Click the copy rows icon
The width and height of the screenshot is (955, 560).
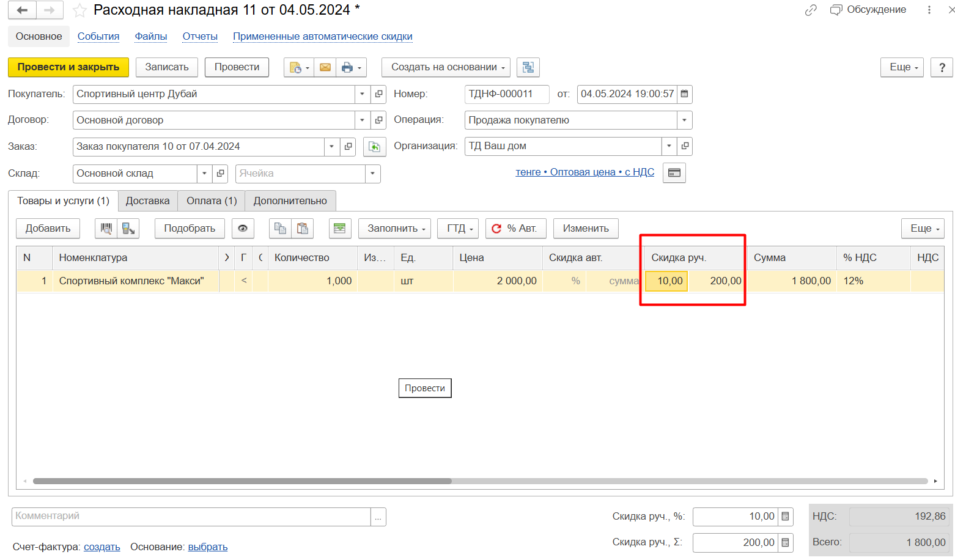(x=280, y=229)
